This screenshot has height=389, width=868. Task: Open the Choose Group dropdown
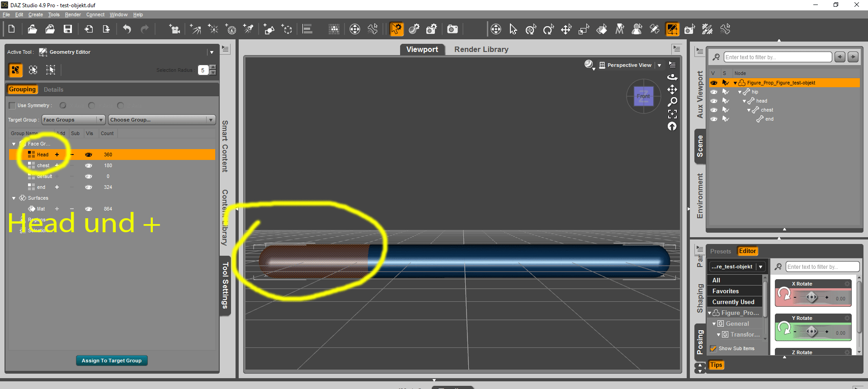(x=161, y=120)
